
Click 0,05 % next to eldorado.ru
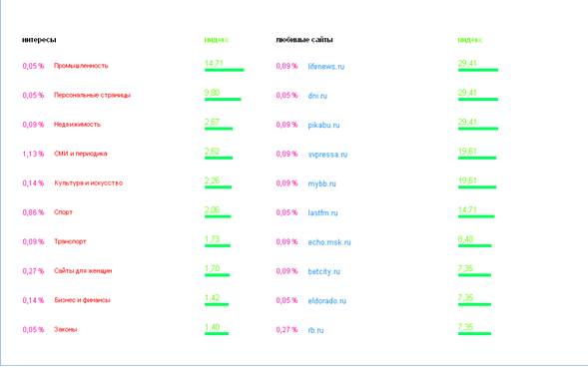point(287,300)
